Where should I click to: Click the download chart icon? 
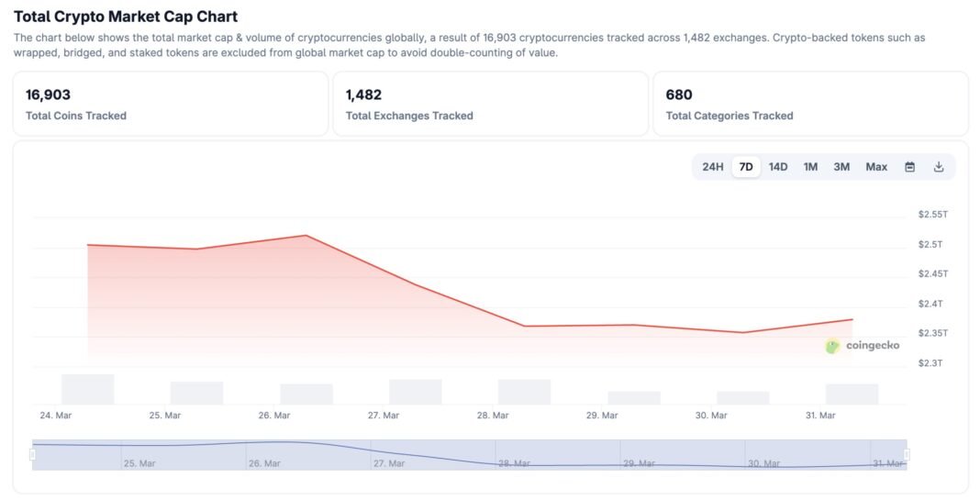point(939,167)
